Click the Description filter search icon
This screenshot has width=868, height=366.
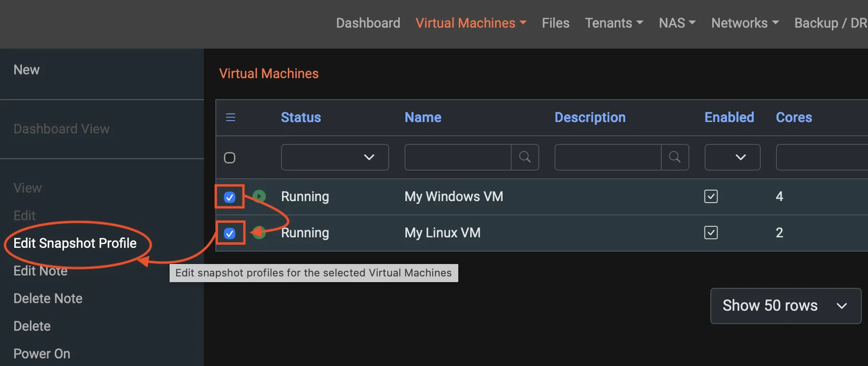pyautogui.click(x=675, y=157)
